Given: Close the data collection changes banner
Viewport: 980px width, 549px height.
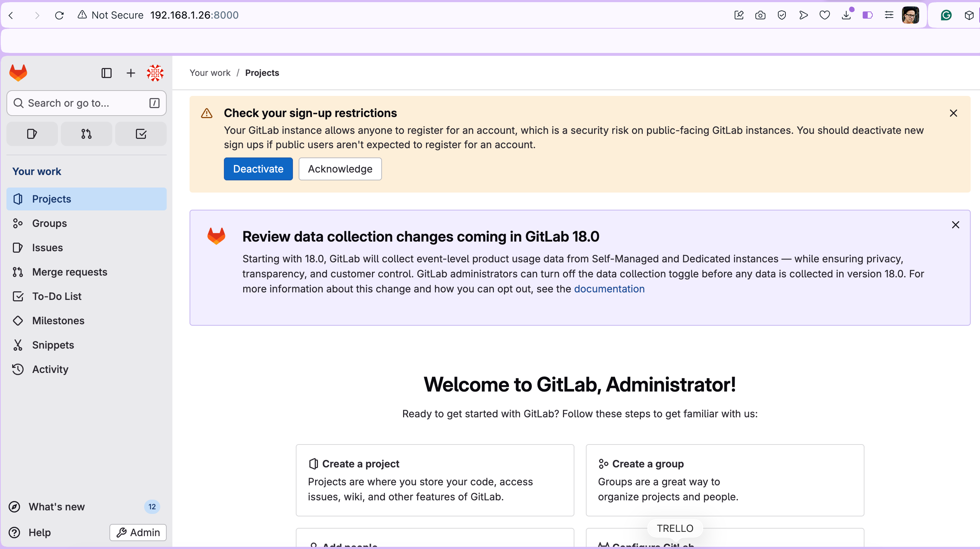Looking at the screenshot, I should point(955,225).
